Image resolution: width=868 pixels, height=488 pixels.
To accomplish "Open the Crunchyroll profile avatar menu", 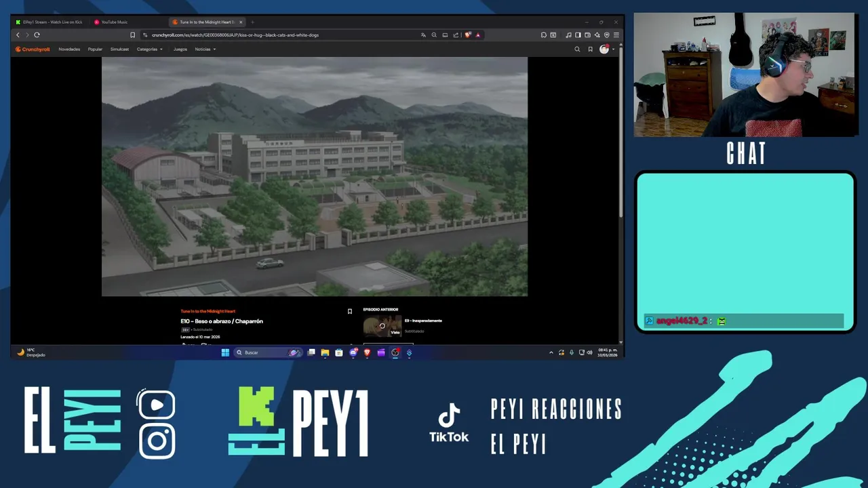I will tap(604, 49).
